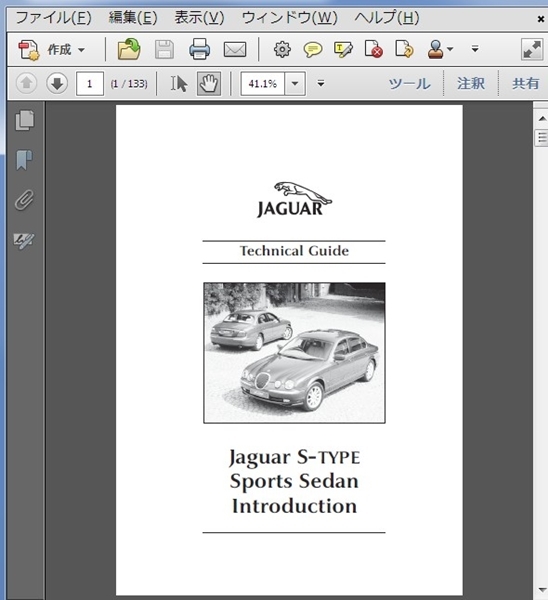The height and width of the screenshot is (600, 548).
Task: Click the scrollbar up arrow
Action: tap(542, 119)
